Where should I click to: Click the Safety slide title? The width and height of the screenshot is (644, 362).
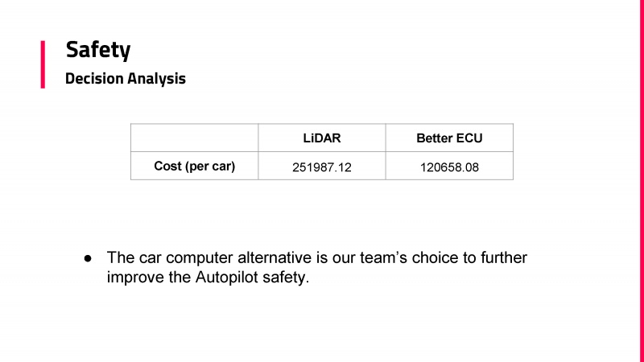click(98, 50)
